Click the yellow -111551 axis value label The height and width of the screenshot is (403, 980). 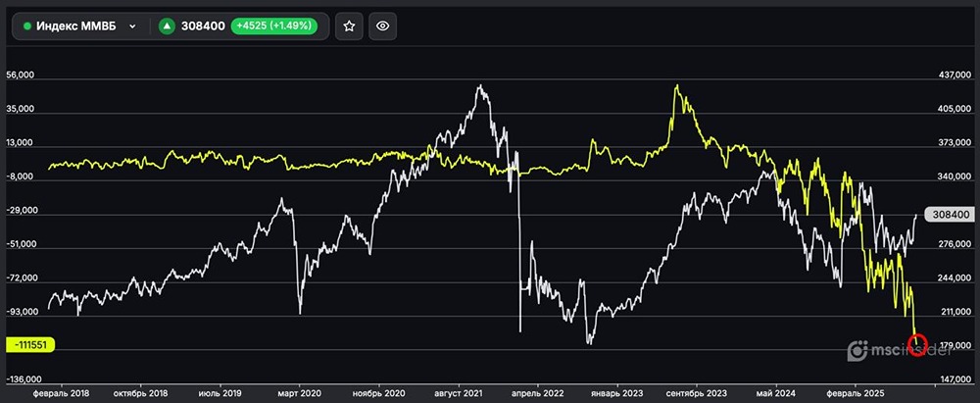(30, 344)
